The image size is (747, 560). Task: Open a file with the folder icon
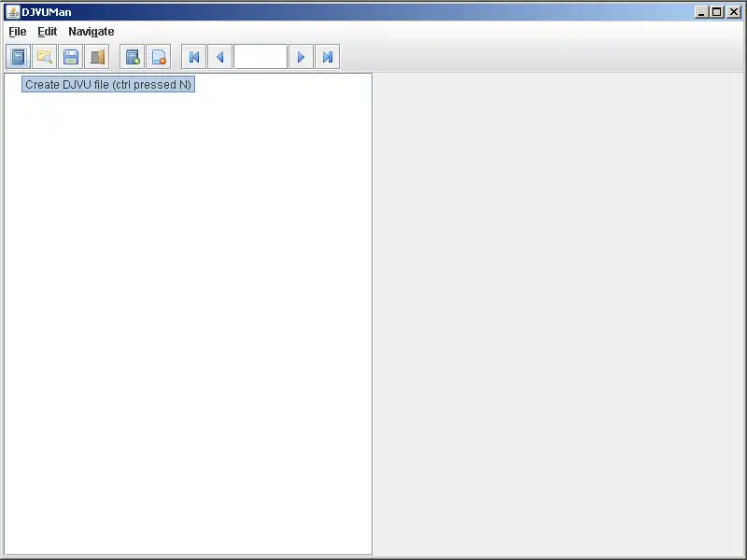click(44, 57)
